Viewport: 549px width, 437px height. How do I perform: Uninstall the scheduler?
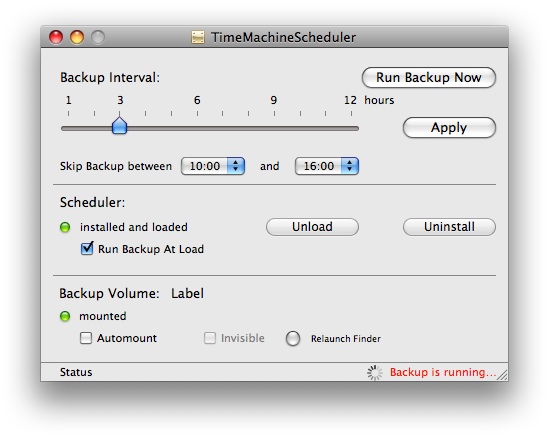click(449, 227)
